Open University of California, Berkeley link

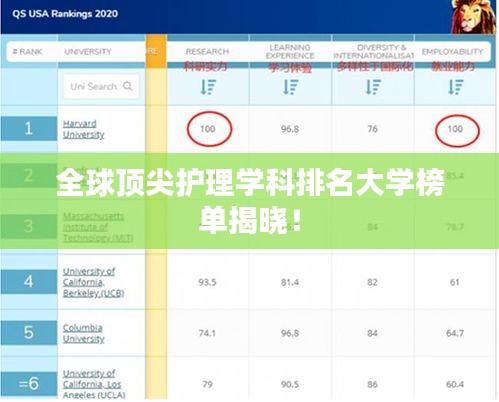94,282
